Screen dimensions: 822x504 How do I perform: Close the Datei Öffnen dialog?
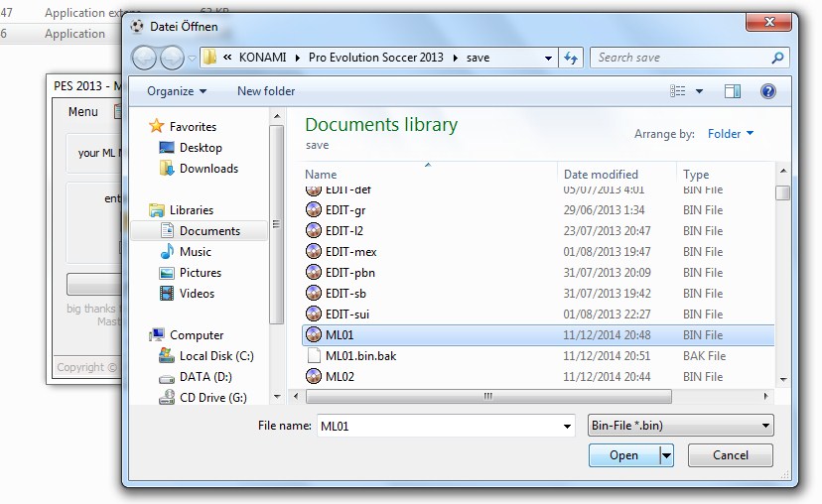click(x=769, y=22)
